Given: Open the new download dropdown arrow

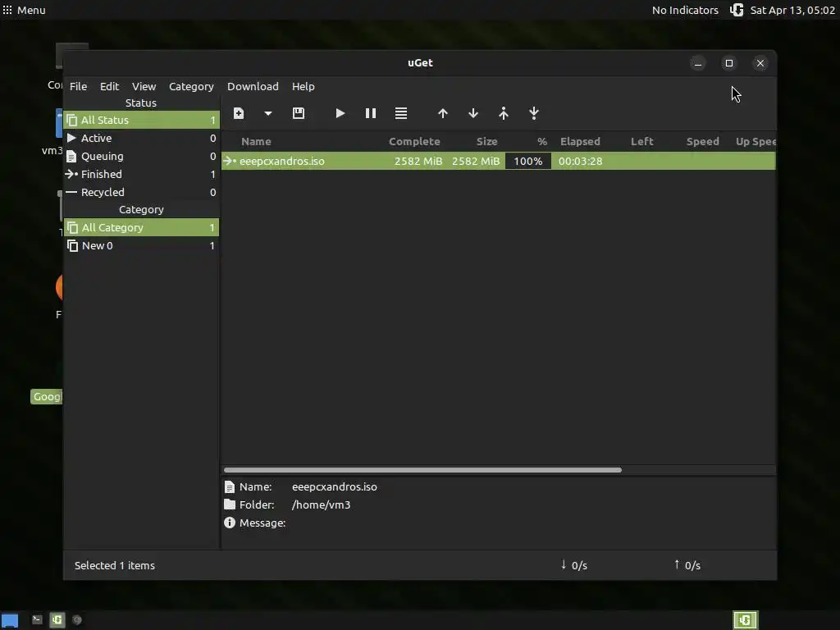Looking at the screenshot, I should point(268,113).
